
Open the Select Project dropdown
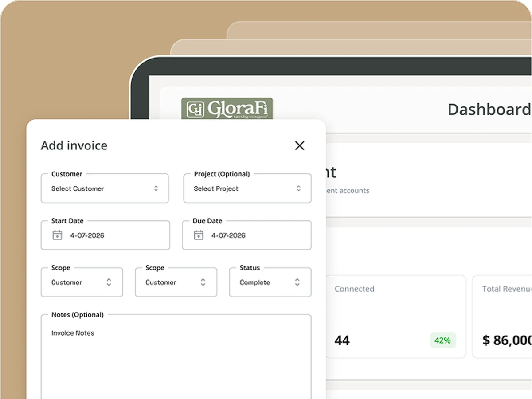pyautogui.click(x=247, y=188)
